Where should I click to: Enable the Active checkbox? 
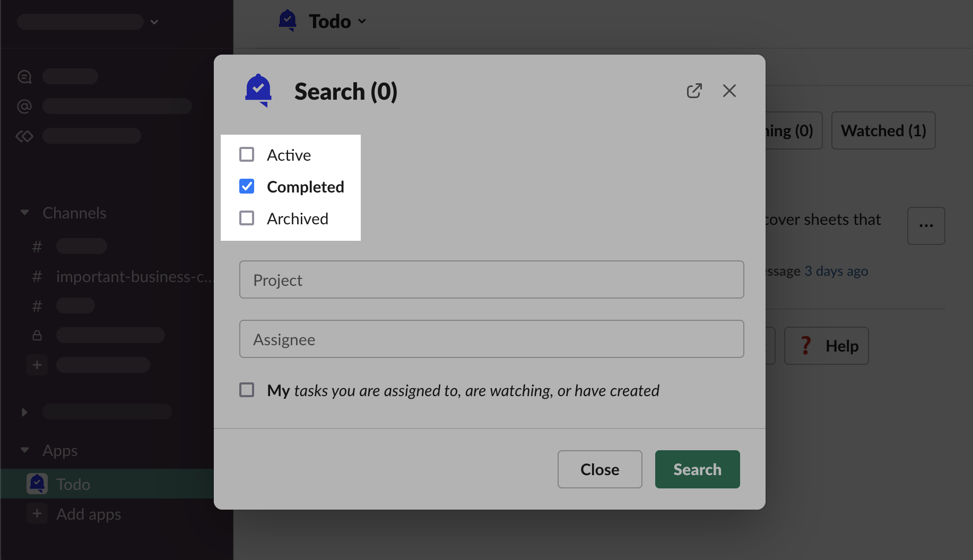[x=247, y=154]
